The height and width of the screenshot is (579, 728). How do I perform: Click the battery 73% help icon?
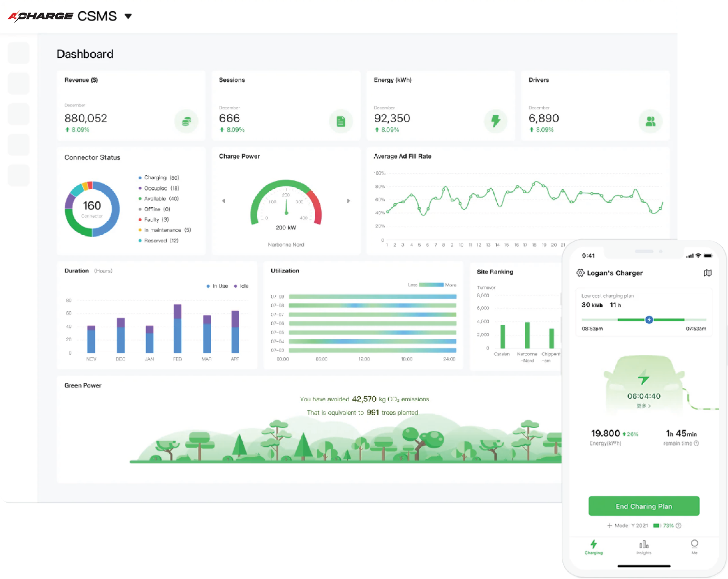pos(679,525)
